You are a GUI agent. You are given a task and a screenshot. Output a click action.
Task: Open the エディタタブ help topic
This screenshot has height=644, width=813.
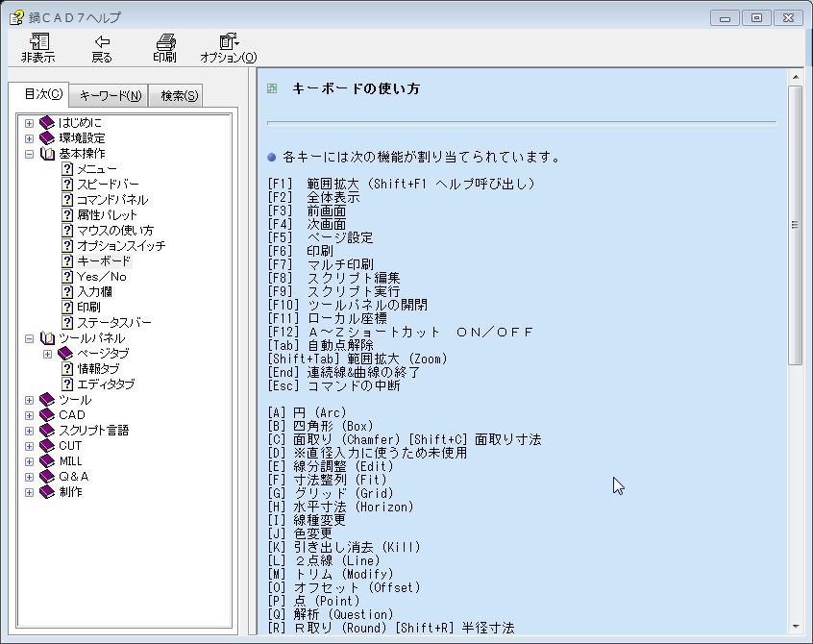pyautogui.click(x=106, y=384)
